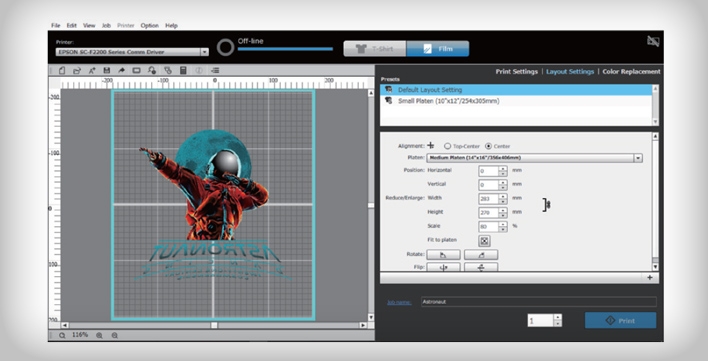708x361 pixels.
Task: Click the canvas horizontal scrollbar
Action: tap(214, 325)
